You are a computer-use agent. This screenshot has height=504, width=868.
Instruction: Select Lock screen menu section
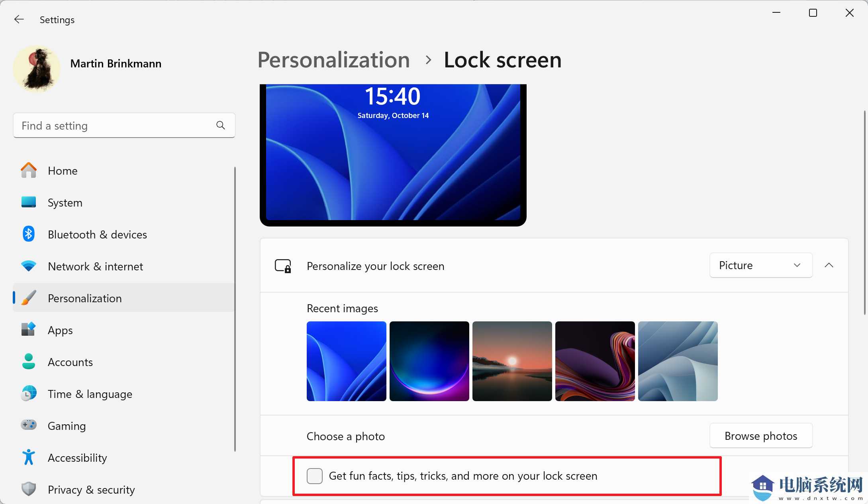pos(502,59)
